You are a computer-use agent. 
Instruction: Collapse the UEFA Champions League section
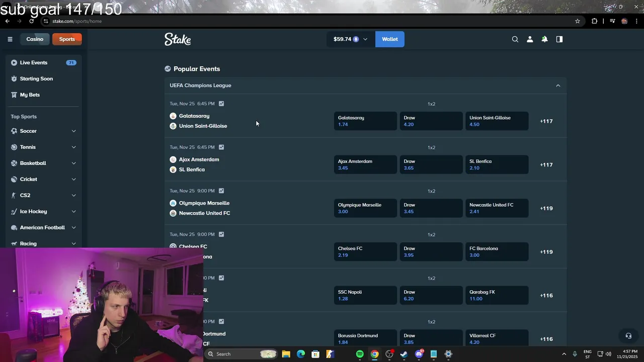coord(558,85)
